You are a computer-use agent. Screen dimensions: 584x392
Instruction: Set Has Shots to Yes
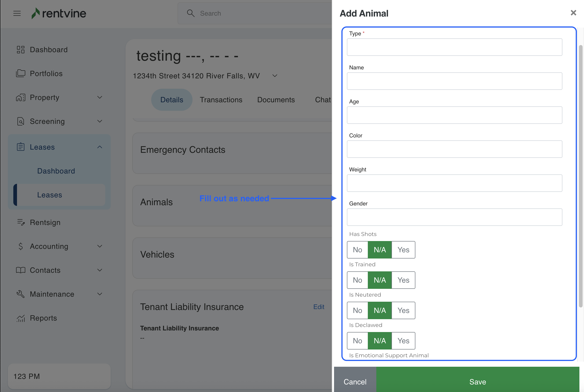[x=403, y=250]
